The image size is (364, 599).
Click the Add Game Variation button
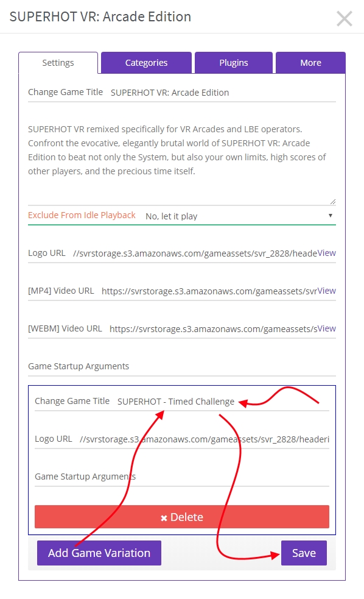point(99,553)
